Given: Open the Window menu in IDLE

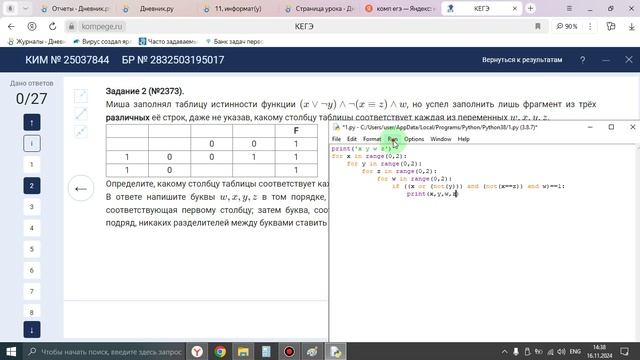Looking at the screenshot, I should pyautogui.click(x=441, y=139).
